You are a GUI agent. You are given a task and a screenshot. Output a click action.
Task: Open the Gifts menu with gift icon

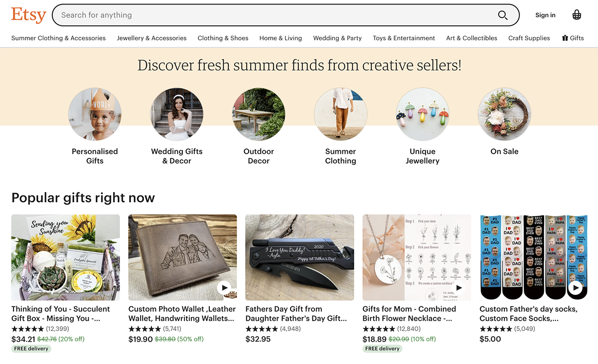point(573,38)
